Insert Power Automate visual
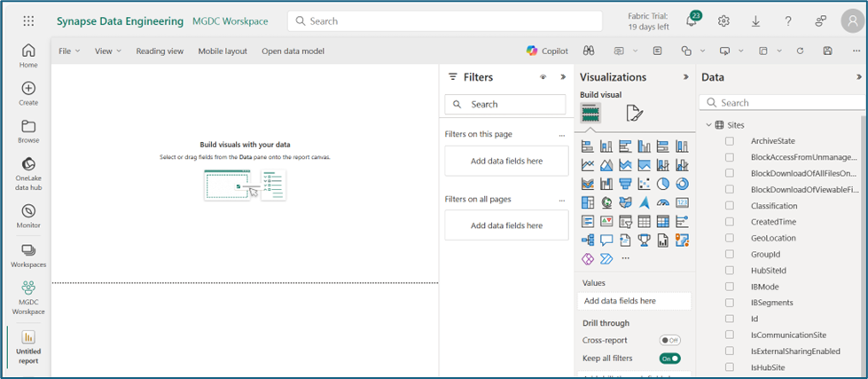This screenshot has height=379, width=868. click(606, 258)
